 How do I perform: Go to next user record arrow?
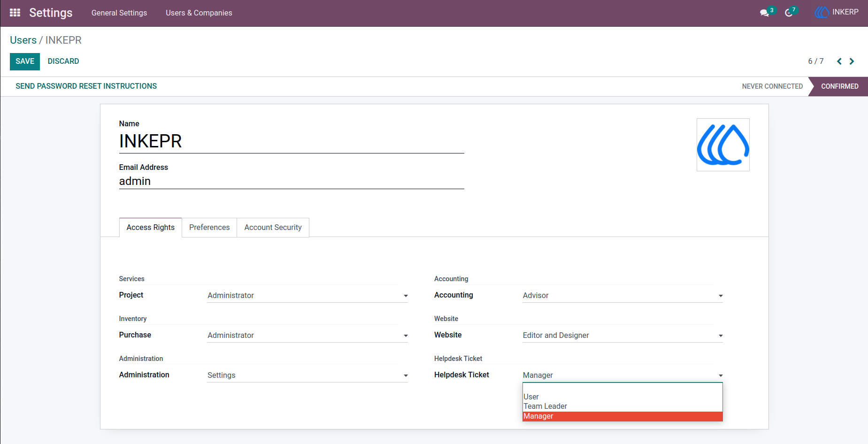click(852, 61)
